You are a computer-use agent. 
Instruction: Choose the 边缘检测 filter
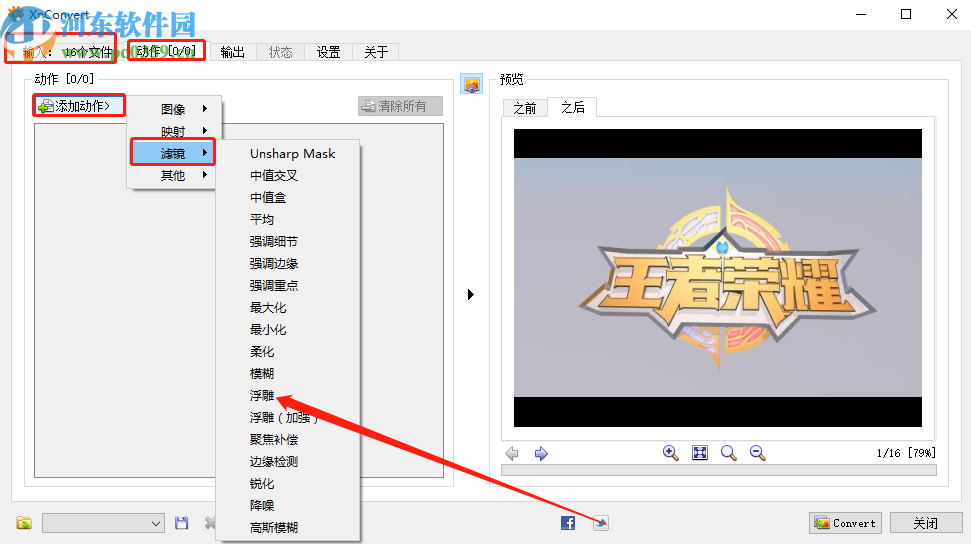coord(274,462)
